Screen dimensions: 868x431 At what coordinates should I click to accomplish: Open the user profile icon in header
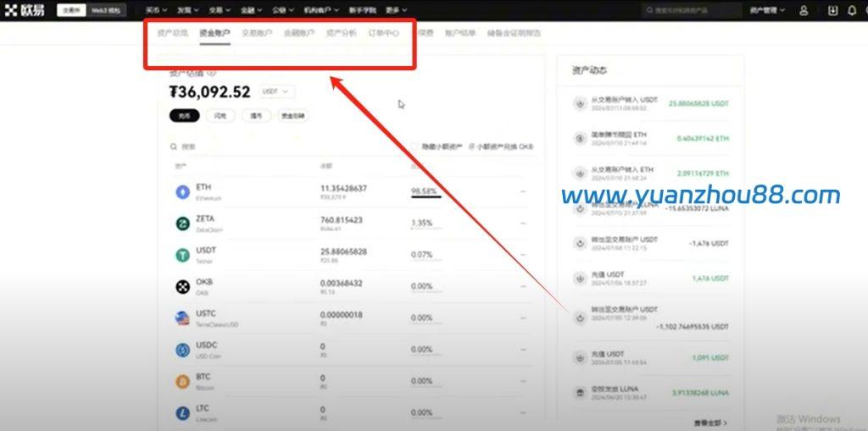(x=804, y=11)
